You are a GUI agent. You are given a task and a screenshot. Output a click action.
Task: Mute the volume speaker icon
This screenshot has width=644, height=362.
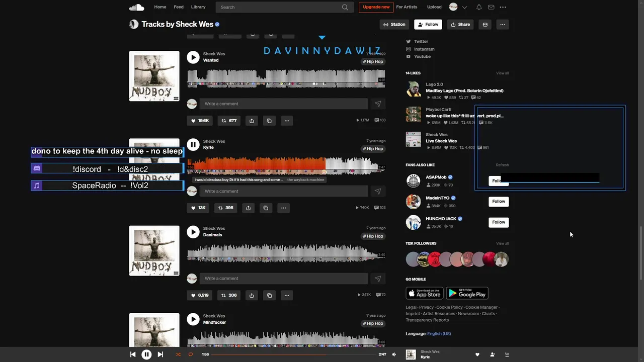394,354
